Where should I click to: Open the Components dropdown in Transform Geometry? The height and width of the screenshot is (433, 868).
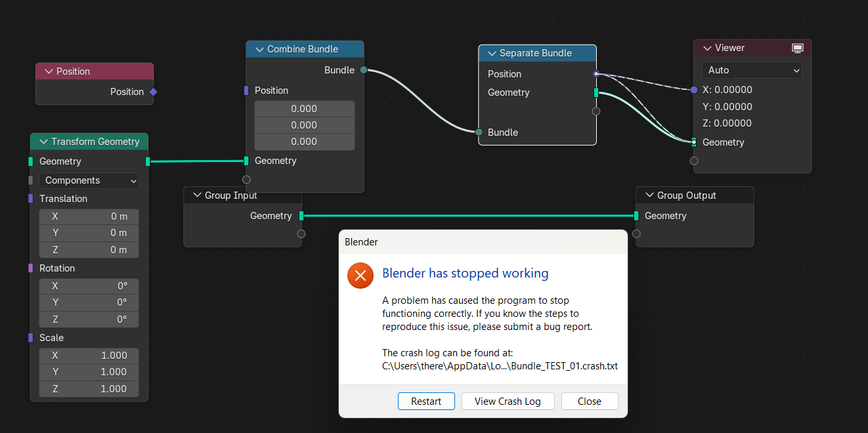(x=89, y=180)
